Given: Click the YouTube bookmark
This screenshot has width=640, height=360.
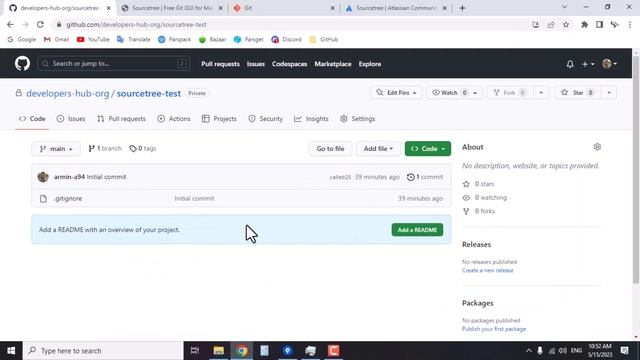Looking at the screenshot, I should pos(93,40).
